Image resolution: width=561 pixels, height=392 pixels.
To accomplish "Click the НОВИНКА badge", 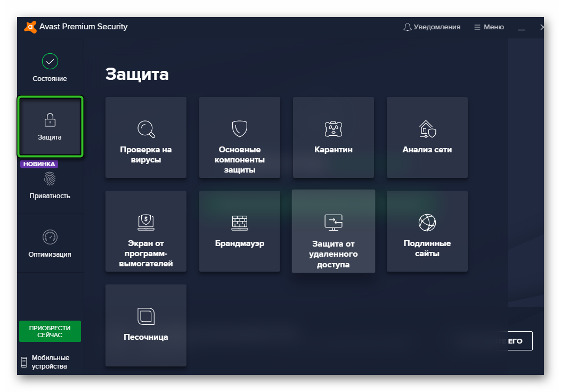I will point(39,164).
